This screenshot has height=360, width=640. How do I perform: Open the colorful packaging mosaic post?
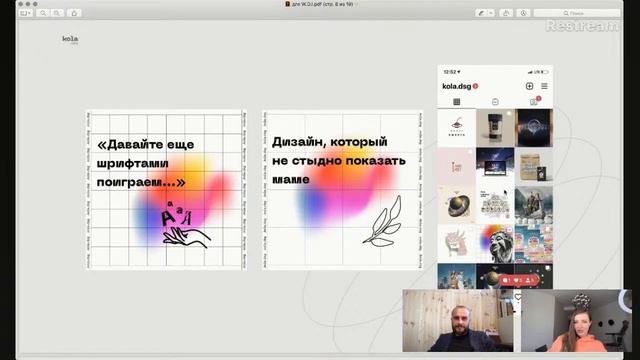click(534, 244)
